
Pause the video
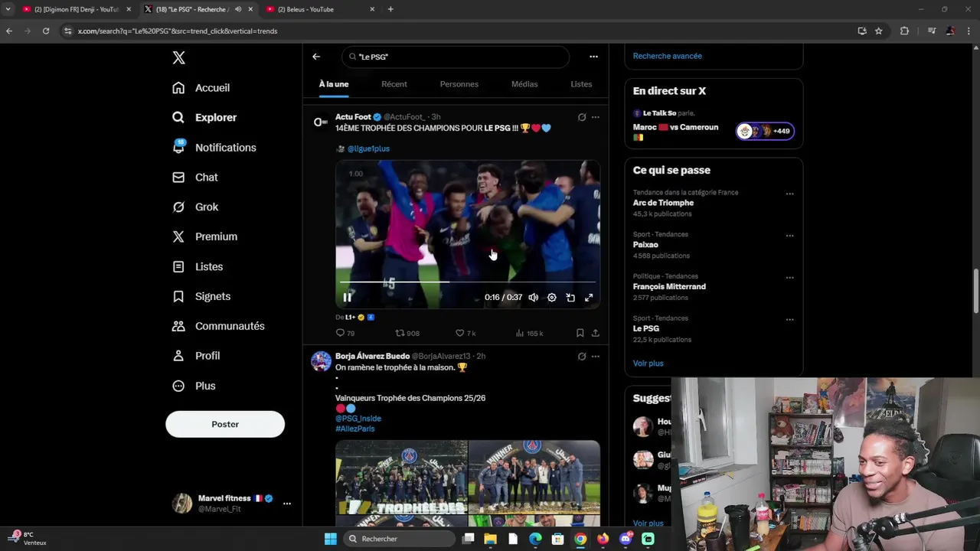[347, 298]
